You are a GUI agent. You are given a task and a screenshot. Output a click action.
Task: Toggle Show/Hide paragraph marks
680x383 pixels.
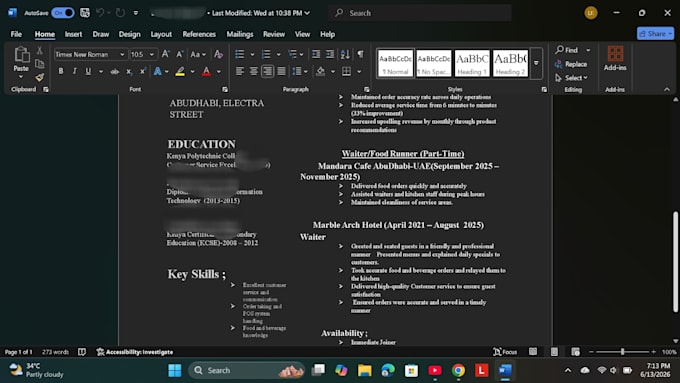tap(360, 54)
